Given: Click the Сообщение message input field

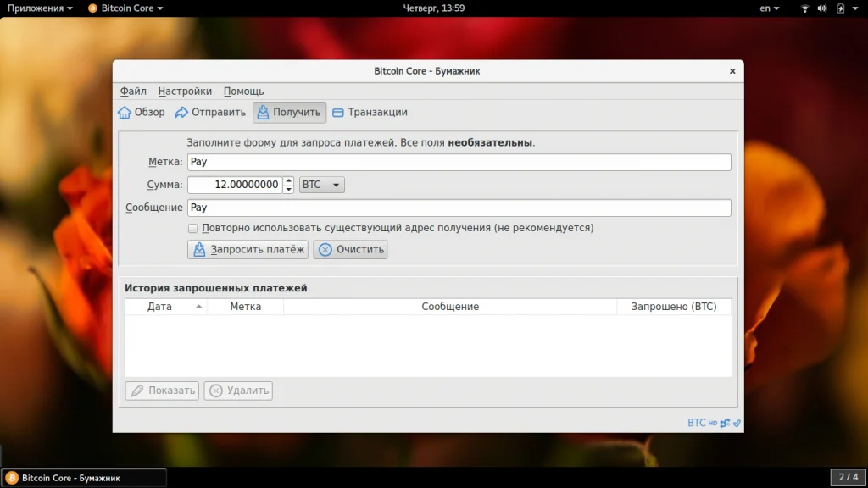Looking at the screenshot, I should pos(459,208).
